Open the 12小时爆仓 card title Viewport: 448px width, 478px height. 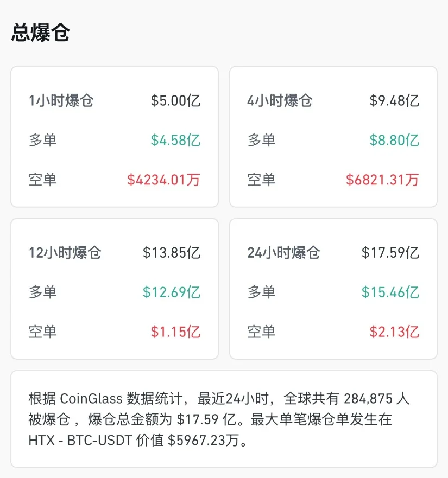click(65, 253)
